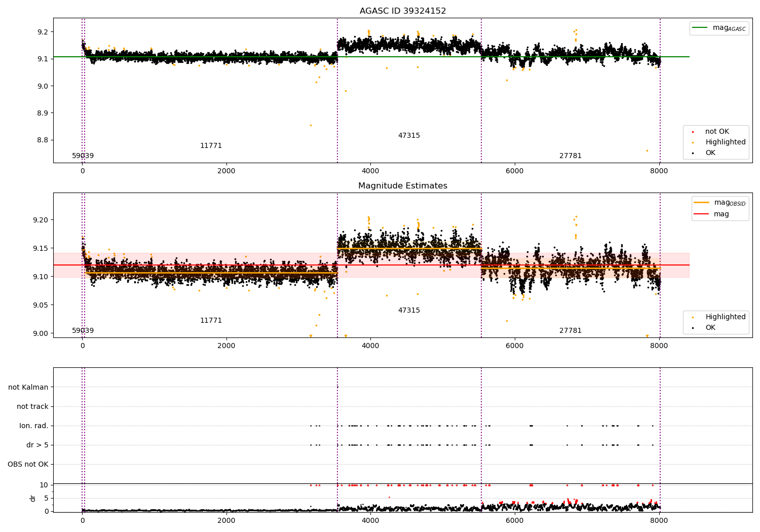Image resolution: width=760 pixels, height=532 pixels.
Task: Click the green mag AGASC legend line
Action: tap(700, 28)
